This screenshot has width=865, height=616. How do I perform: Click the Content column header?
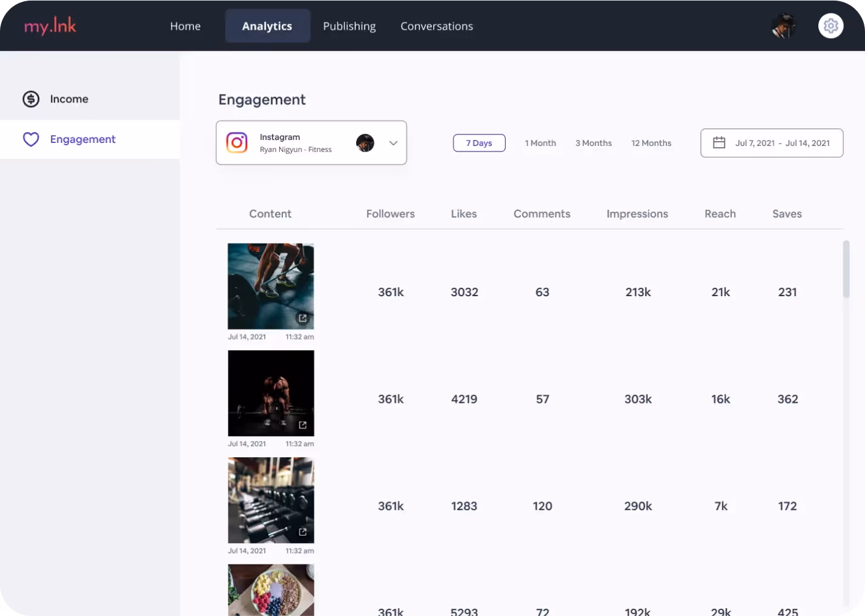pos(270,214)
